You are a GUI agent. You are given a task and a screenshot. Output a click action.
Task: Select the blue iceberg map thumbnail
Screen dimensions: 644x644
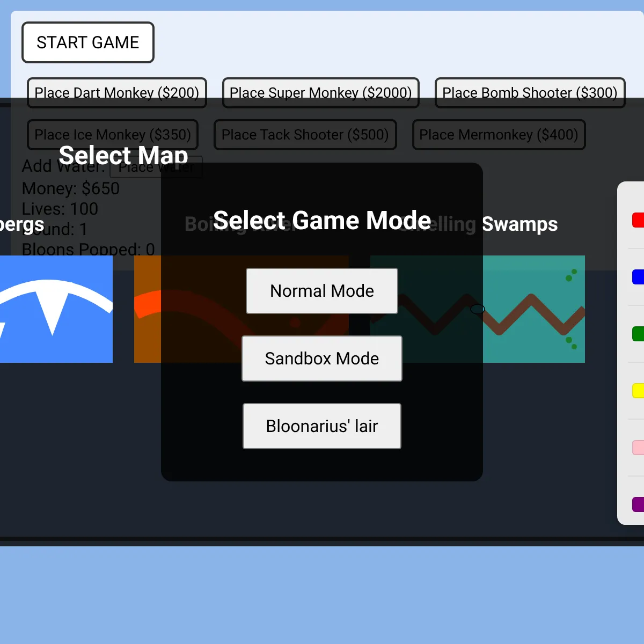[x=56, y=309]
